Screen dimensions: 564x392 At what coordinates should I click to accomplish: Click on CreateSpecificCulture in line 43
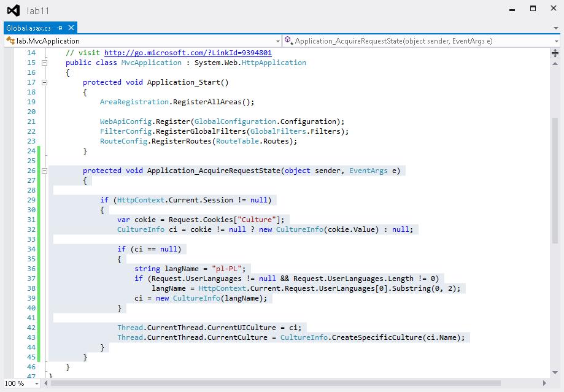(x=377, y=337)
